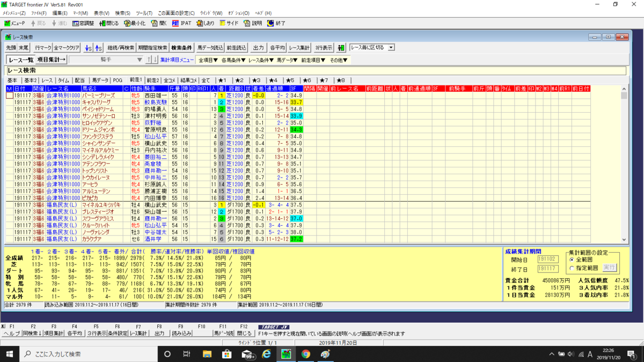This screenshot has height=362, width=644.
Task: Click 終了日 date field 191117
Action: click(x=547, y=269)
